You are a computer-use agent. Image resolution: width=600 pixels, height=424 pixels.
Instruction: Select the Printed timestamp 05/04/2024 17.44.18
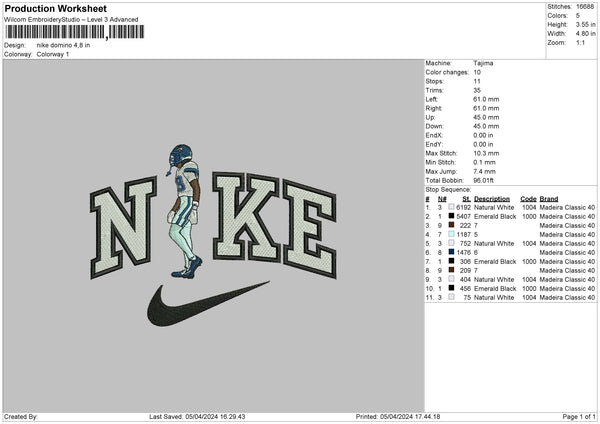click(410, 416)
